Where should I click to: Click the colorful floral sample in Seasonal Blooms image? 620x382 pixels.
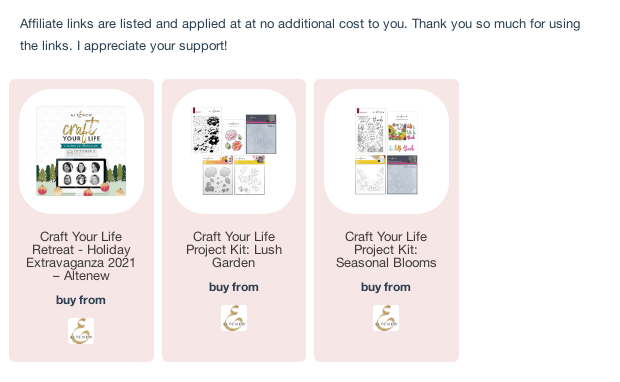403,132
